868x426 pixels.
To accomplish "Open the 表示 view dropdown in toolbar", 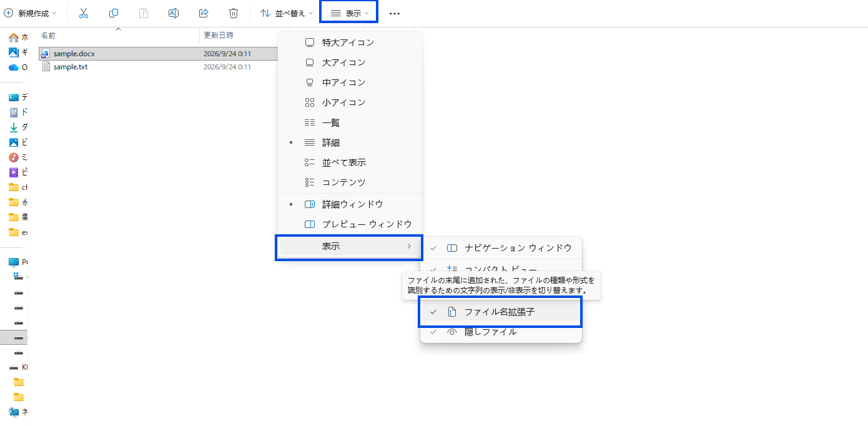I will (x=349, y=13).
